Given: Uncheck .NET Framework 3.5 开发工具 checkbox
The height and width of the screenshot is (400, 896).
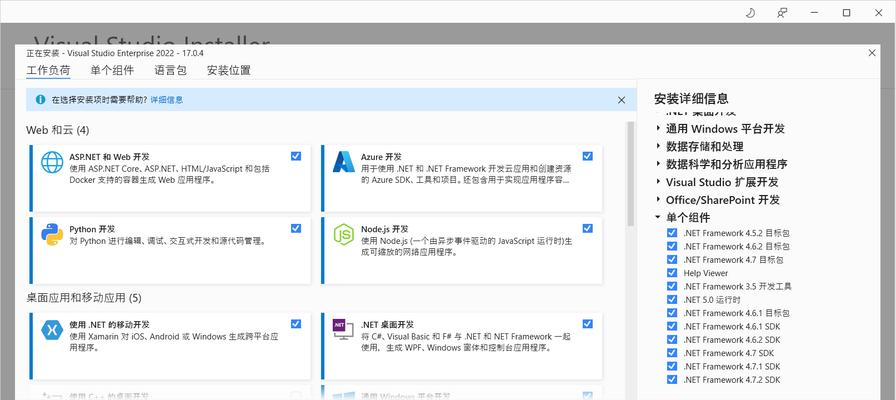Looking at the screenshot, I should pyautogui.click(x=672, y=286).
